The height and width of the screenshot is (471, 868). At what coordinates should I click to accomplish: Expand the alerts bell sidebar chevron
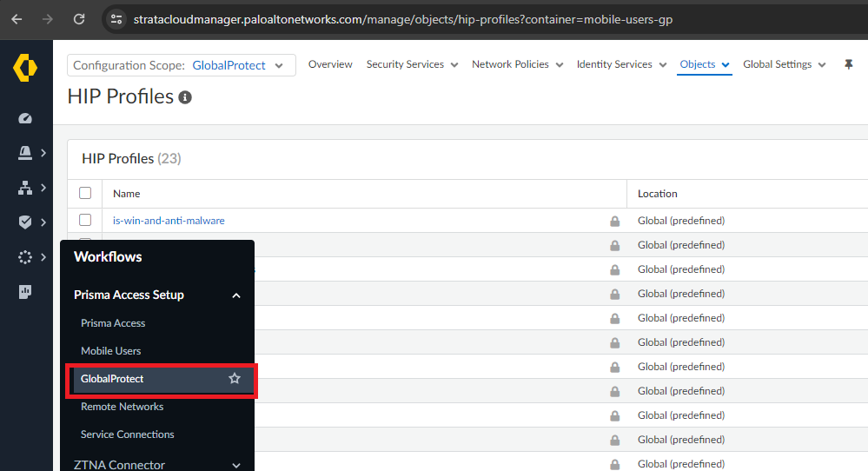click(x=43, y=153)
